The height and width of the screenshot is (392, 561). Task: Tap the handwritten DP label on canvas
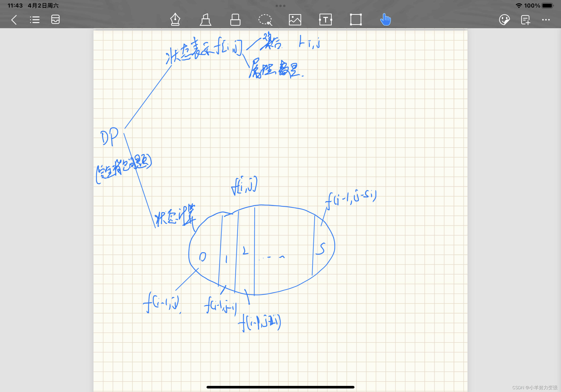pos(109,137)
